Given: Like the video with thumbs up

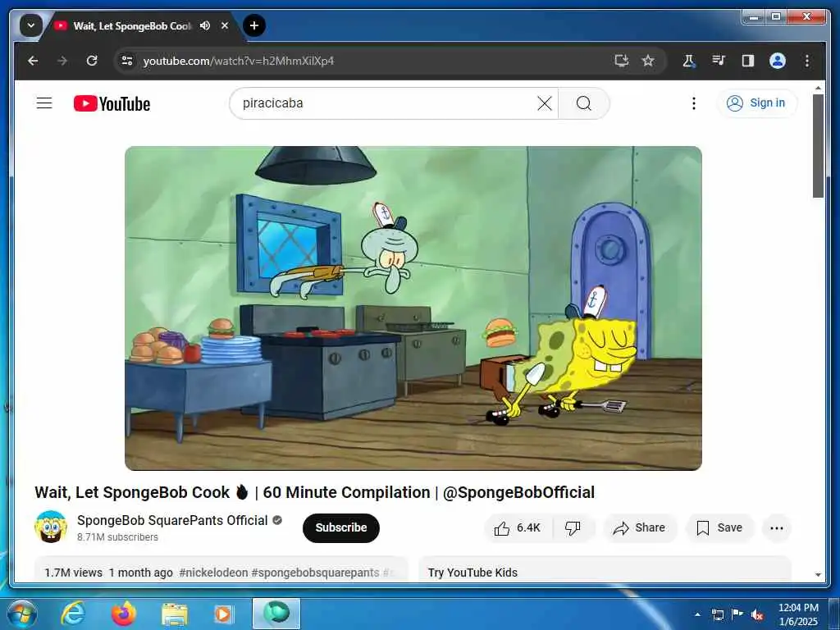Looking at the screenshot, I should [x=518, y=527].
